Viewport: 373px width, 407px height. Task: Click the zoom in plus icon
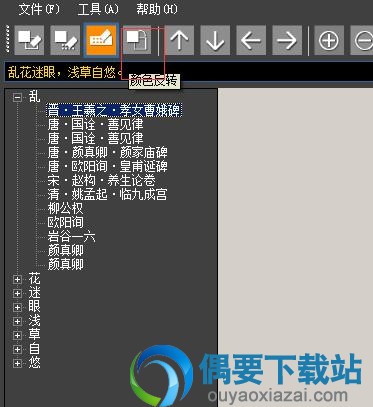click(x=329, y=40)
